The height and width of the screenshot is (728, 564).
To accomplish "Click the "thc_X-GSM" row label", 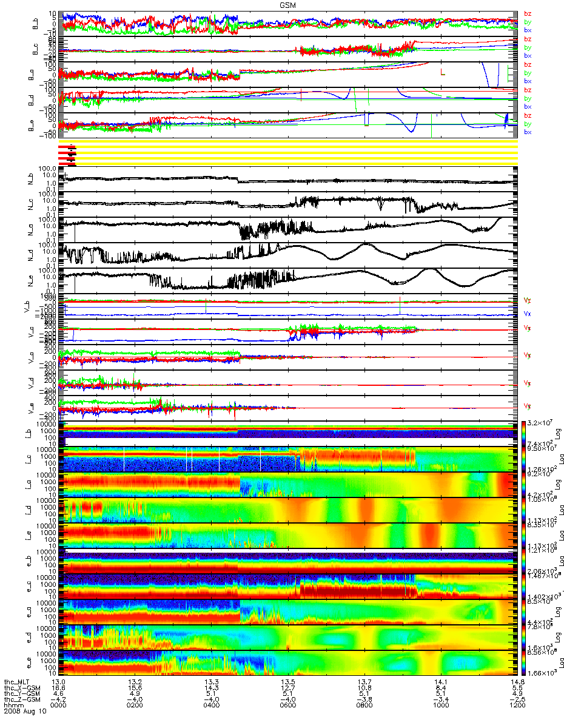I will [x=21, y=689].
